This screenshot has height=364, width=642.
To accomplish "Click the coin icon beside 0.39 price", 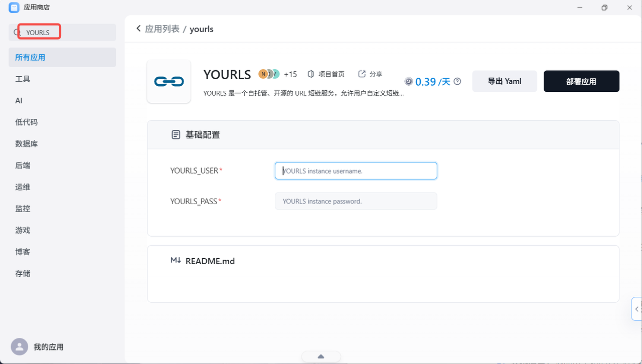I will coord(409,81).
